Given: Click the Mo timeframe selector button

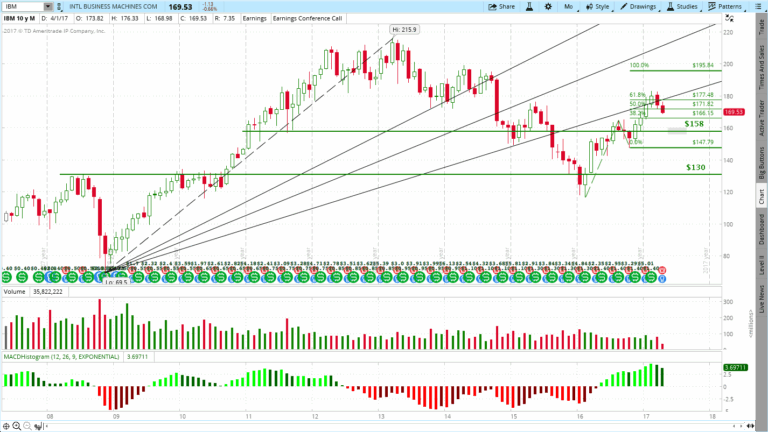Looking at the screenshot, I should (569, 6).
